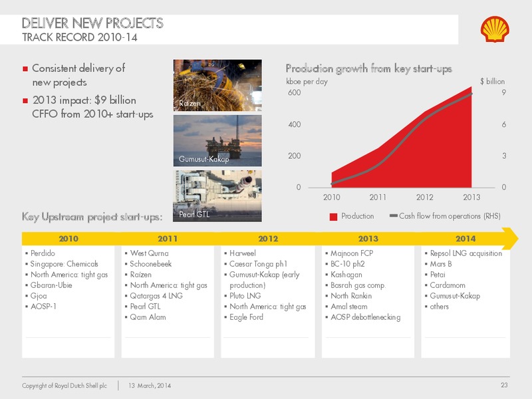Click 'AOSP debottlenecking' list item
This screenshot has height=399, width=532.
(x=366, y=317)
